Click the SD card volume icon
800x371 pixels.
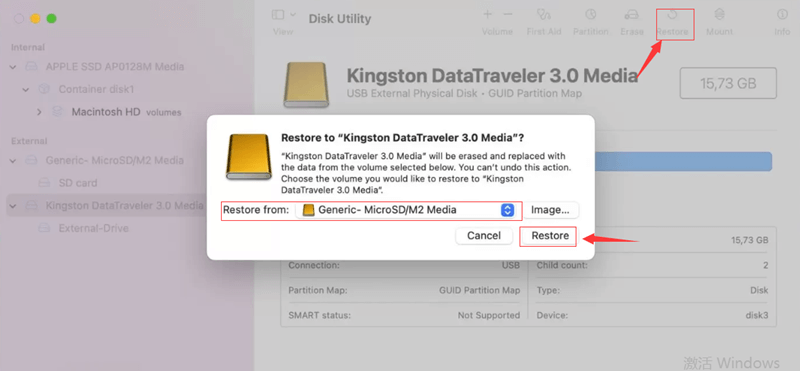click(x=44, y=183)
